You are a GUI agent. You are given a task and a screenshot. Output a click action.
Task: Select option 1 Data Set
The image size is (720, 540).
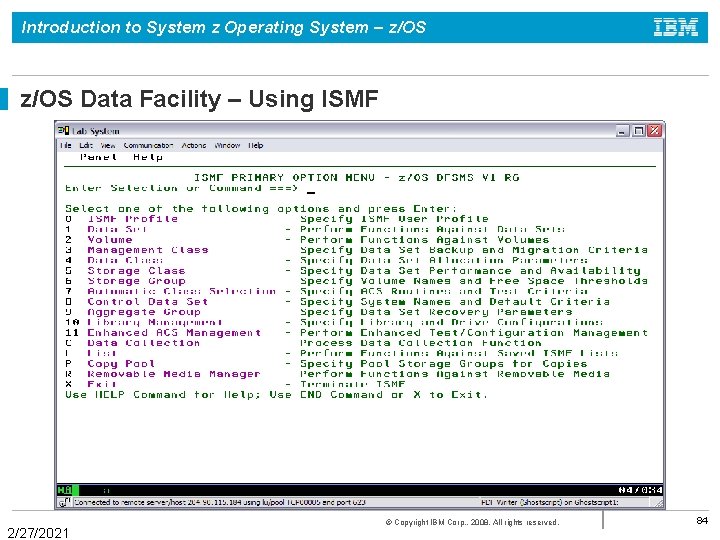tap(106, 229)
